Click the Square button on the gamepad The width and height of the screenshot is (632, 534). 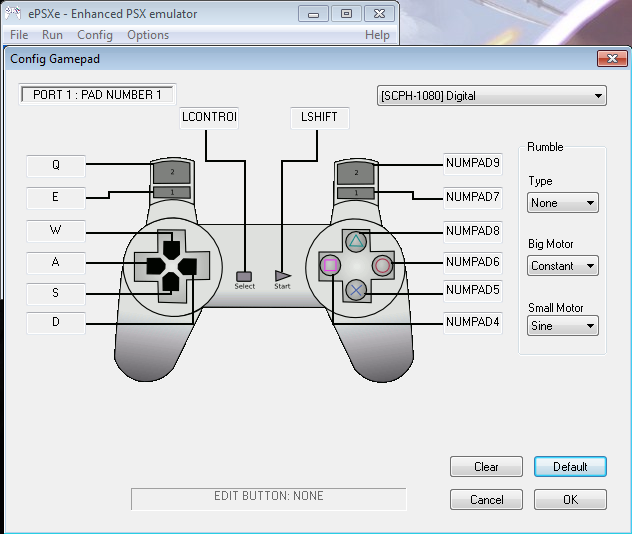click(x=331, y=266)
